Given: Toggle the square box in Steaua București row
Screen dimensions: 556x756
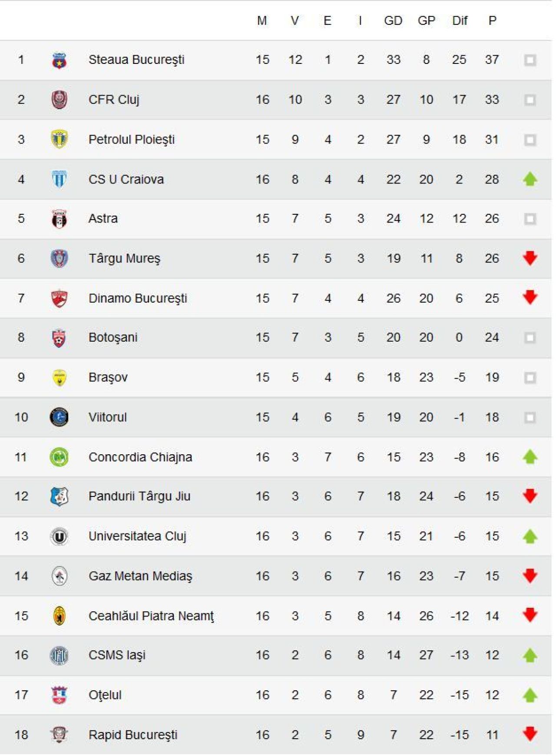Looking at the screenshot, I should pyautogui.click(x=530, y=60).
